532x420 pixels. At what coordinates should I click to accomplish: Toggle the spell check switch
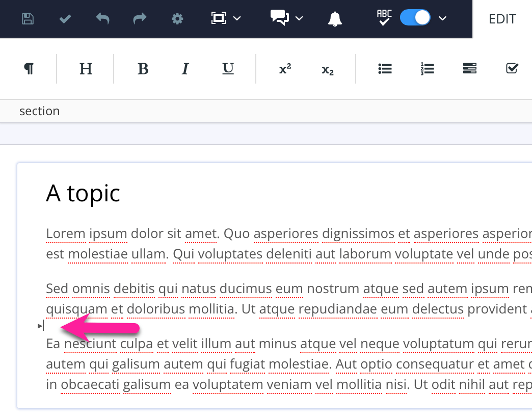coord(415,18)
